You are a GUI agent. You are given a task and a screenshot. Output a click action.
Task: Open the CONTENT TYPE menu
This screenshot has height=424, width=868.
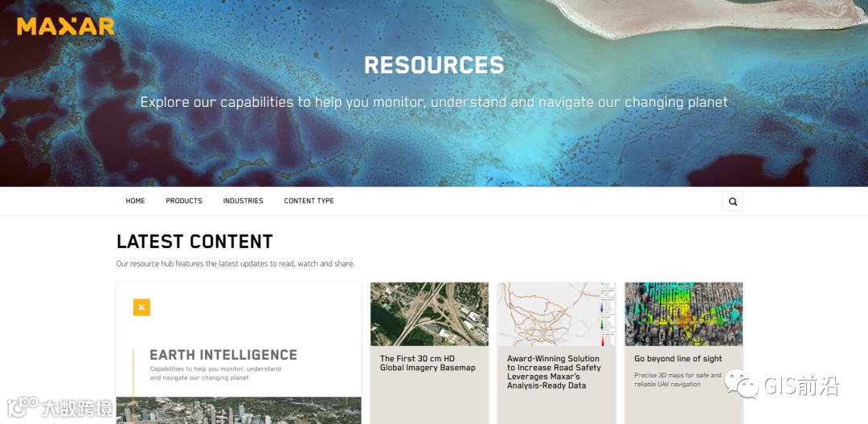click(x=309, y=201)
